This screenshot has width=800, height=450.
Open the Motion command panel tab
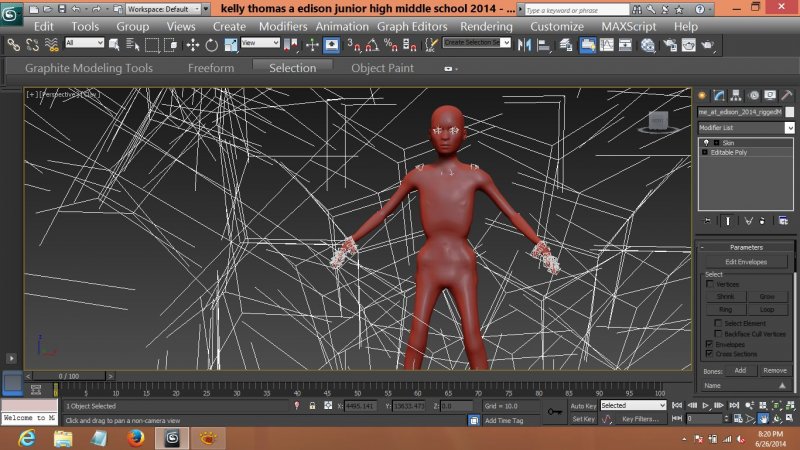(x=752, y=95)
